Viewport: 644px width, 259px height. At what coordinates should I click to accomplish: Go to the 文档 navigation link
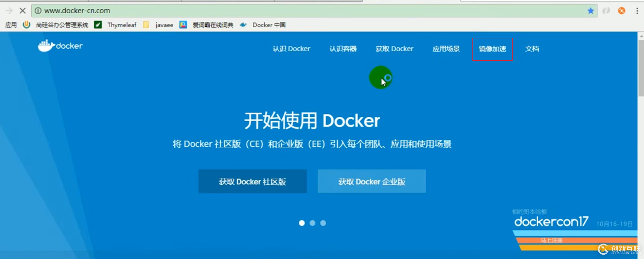coord(532,49)
